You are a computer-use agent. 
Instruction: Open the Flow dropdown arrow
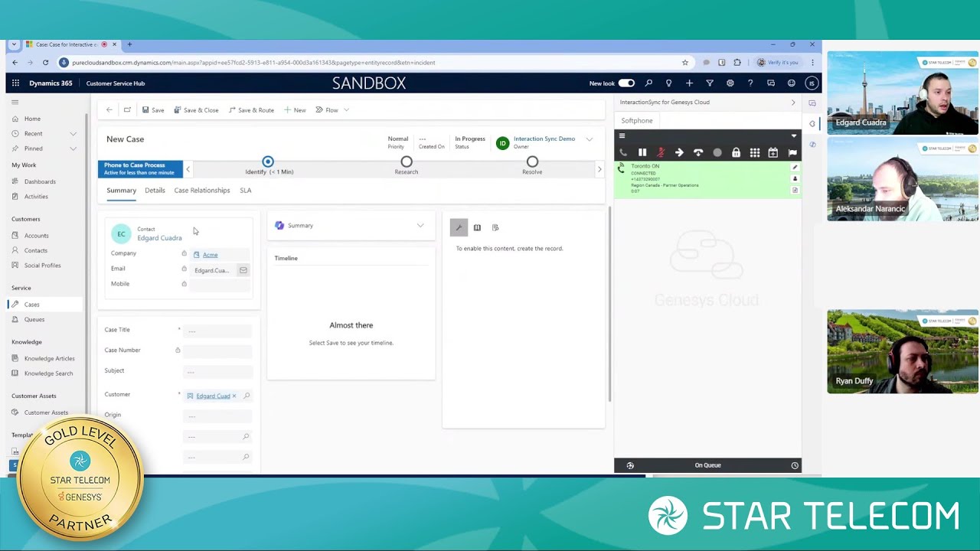346,110
